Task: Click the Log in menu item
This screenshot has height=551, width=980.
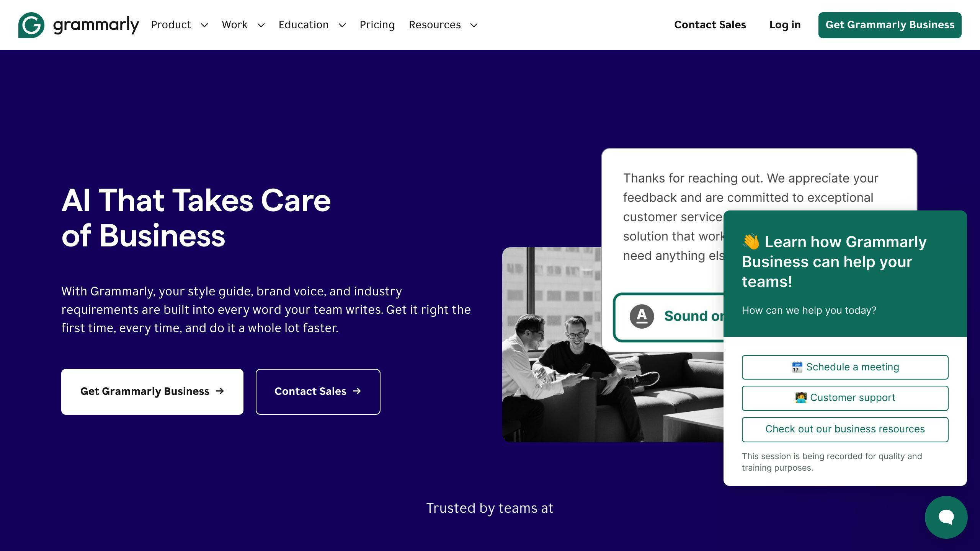Action: 786,25
